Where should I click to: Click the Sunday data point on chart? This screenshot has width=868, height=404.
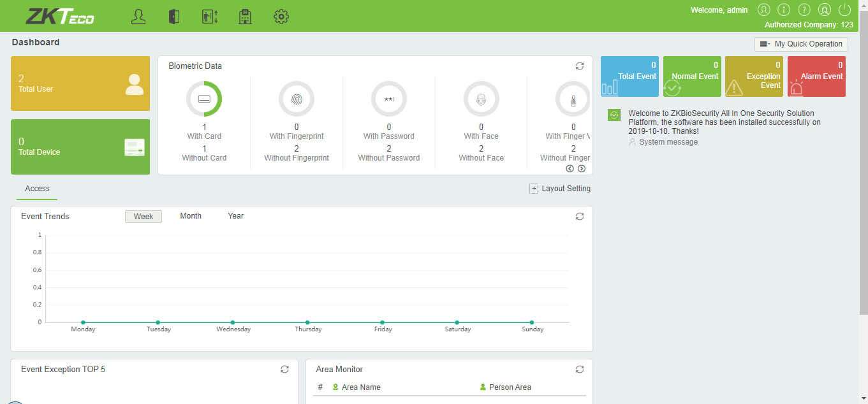point(532,322)
